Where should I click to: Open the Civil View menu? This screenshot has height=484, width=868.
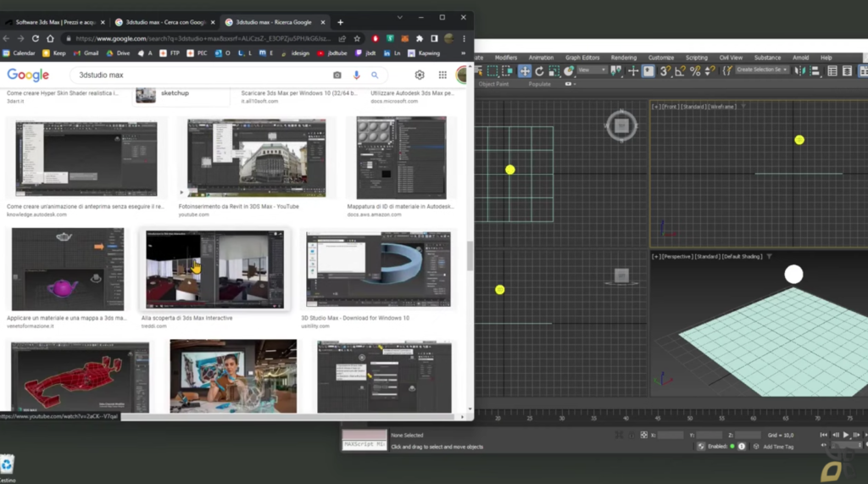coord(731,58)
